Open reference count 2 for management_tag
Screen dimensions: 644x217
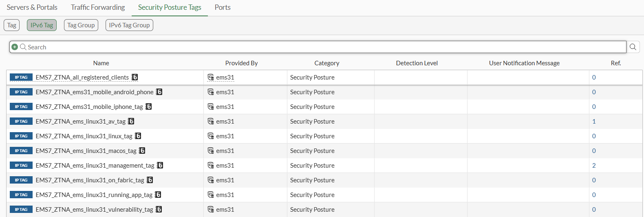click(594, 165)
